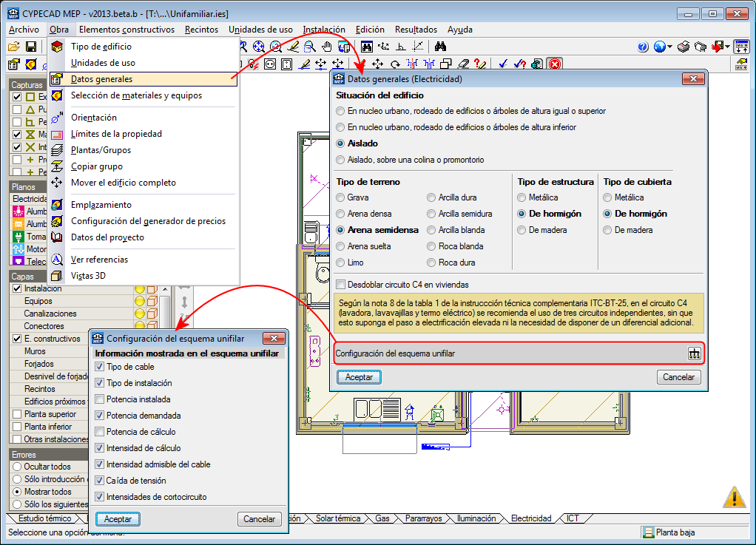Click the Vistas 3D cube icon
The image size is (756, 545).
click(x=57, y=276)
